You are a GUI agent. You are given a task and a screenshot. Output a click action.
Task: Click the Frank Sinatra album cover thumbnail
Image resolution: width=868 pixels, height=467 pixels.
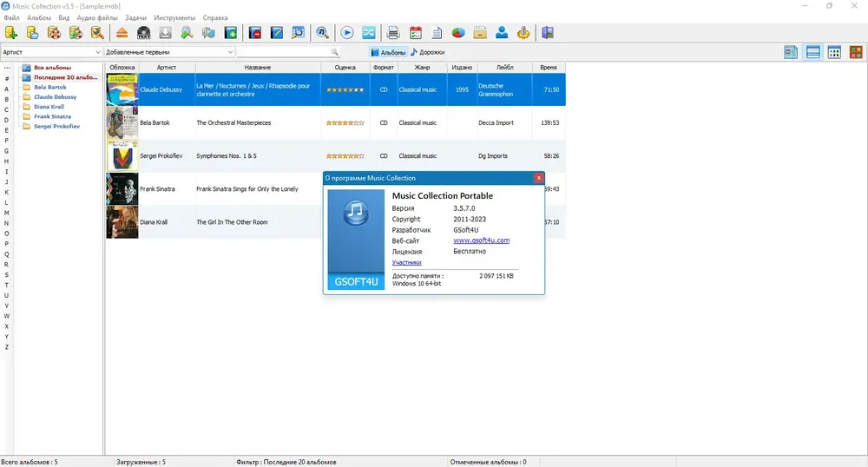coord(122,188)
